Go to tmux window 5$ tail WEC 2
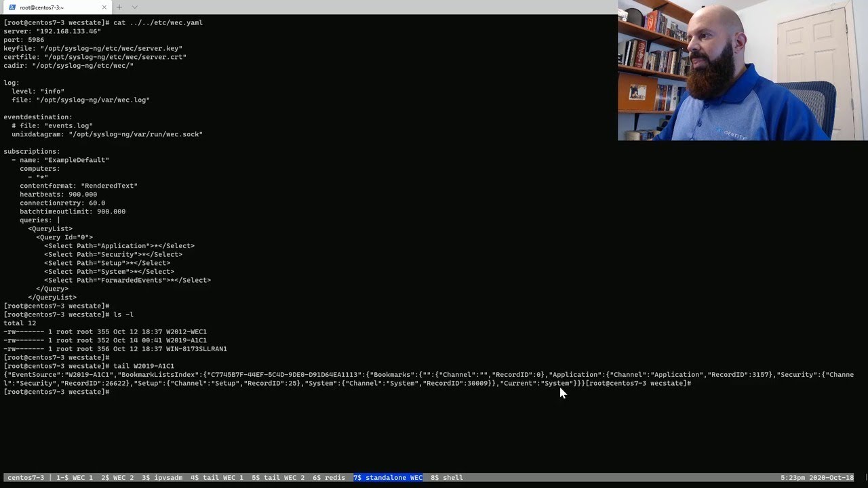This screenshot has height=488, width=868. (278, 478)
